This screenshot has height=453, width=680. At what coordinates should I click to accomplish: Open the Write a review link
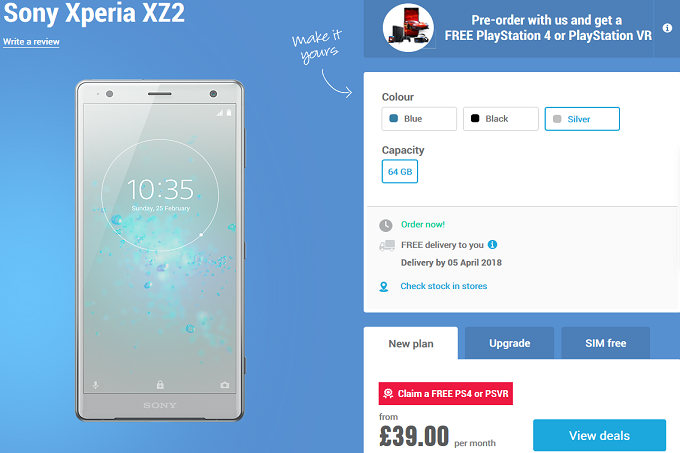coord(31,42)
